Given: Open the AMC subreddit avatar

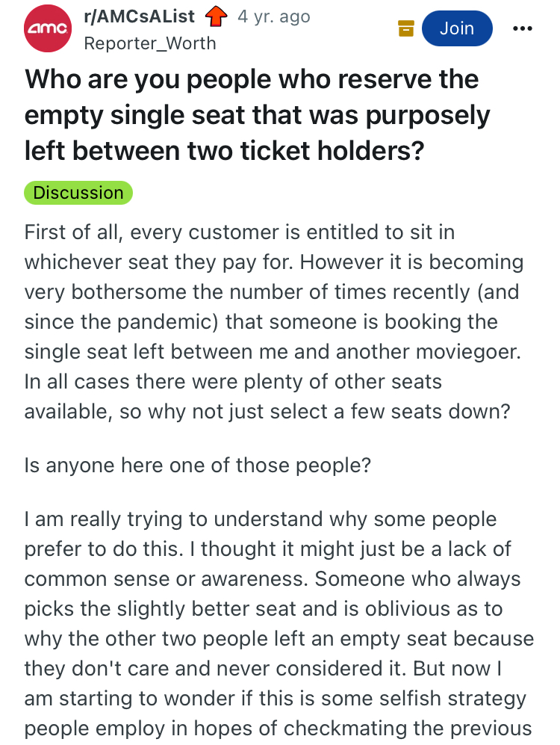Looking at the screenshot, I should (x=48, y=28).
